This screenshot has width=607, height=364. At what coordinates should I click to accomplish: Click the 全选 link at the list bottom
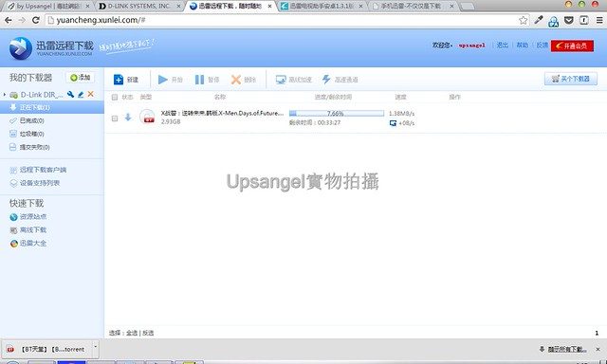coord(132,333)
